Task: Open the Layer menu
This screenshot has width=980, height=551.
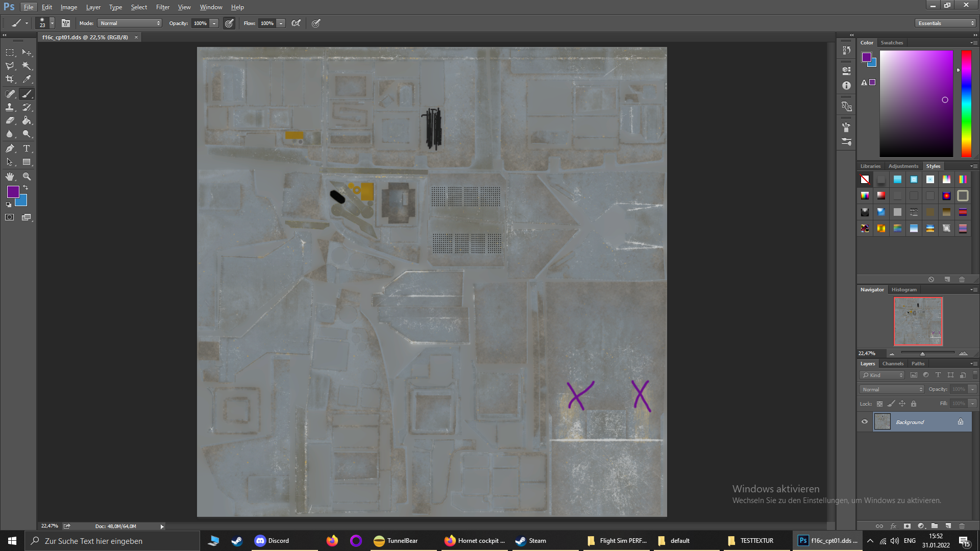Action: coord(93,7)
